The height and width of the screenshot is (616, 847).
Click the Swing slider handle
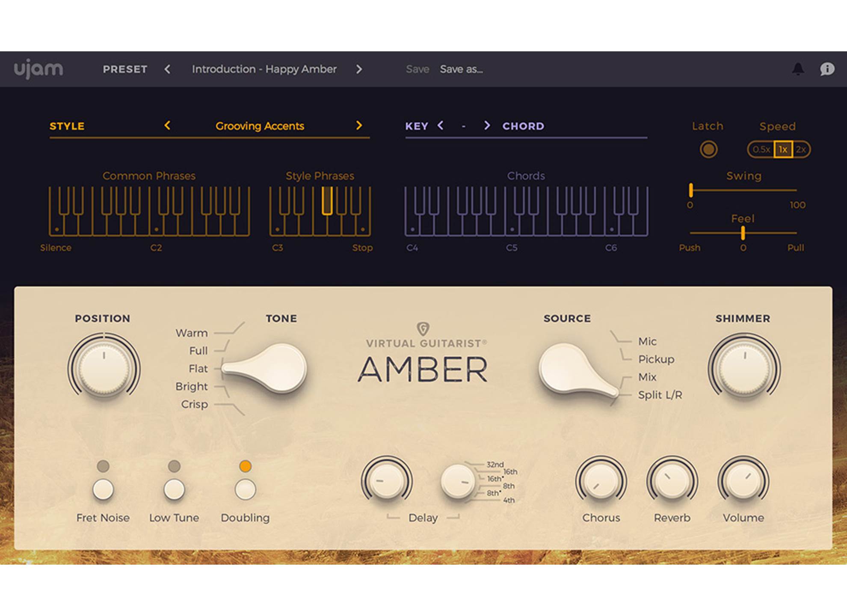tap(691, 190)
